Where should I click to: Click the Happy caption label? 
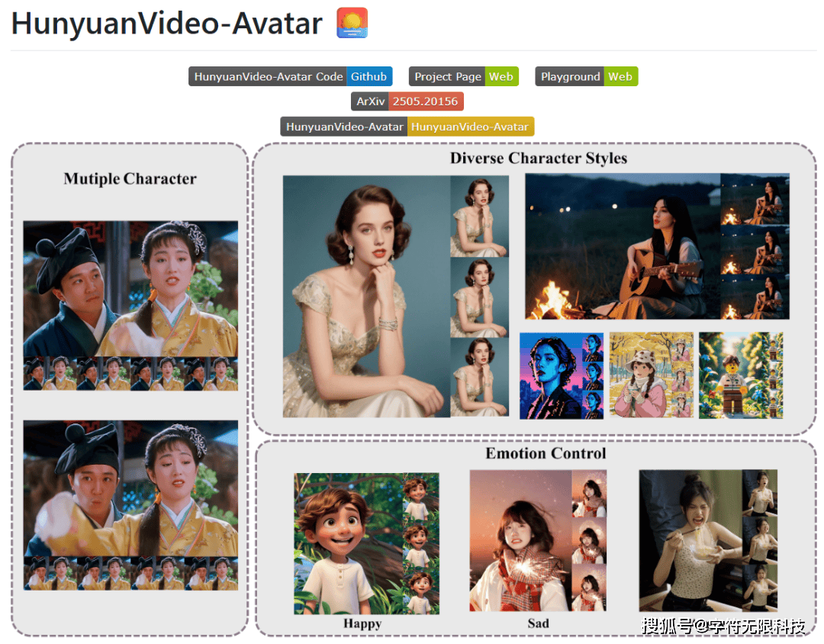tap(362, 623)
